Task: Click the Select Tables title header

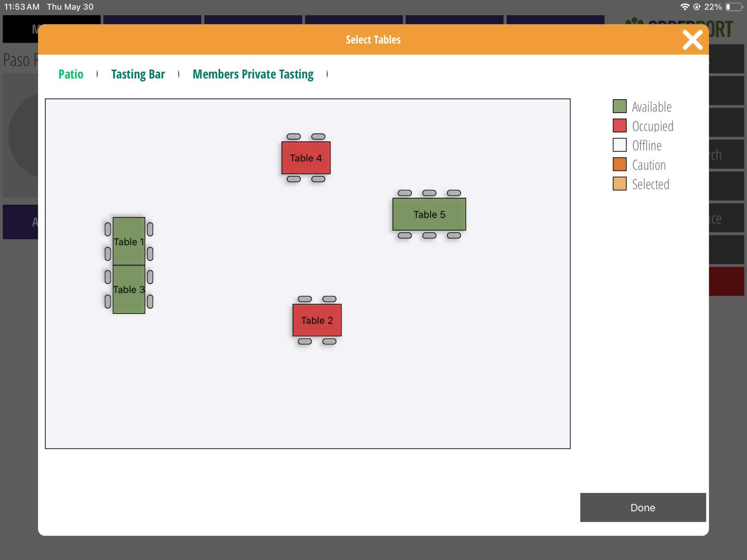Action: tap(373, 40)
